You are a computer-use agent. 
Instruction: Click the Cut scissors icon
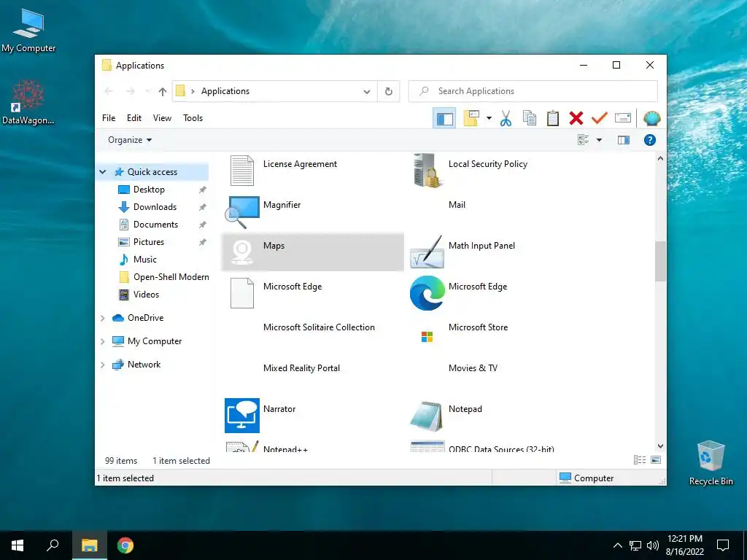click(506, 118)
